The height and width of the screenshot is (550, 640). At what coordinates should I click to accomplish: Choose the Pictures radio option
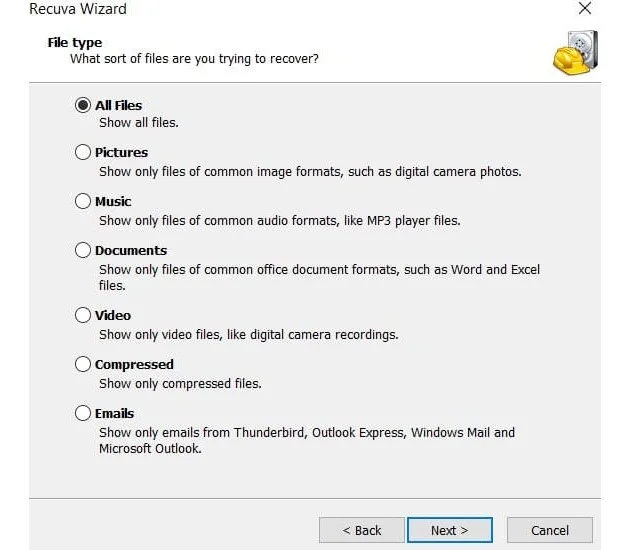[83, 152]
